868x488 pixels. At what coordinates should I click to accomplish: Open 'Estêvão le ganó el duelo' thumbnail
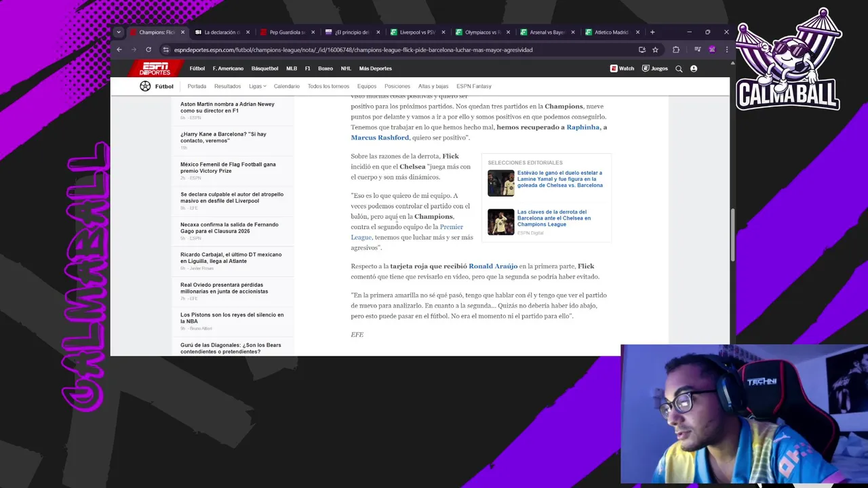500,183
